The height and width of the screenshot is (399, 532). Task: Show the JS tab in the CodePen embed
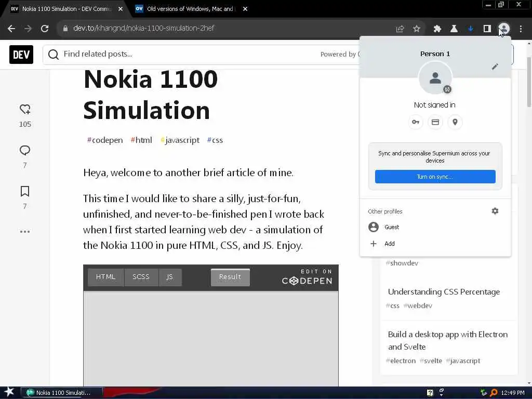[170, 277]
